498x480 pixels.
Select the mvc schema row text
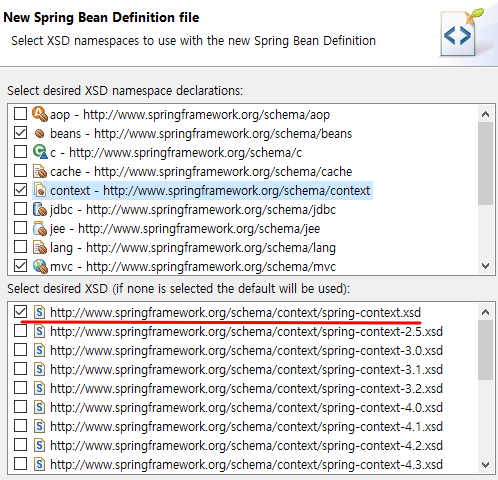tap(193, 266)
